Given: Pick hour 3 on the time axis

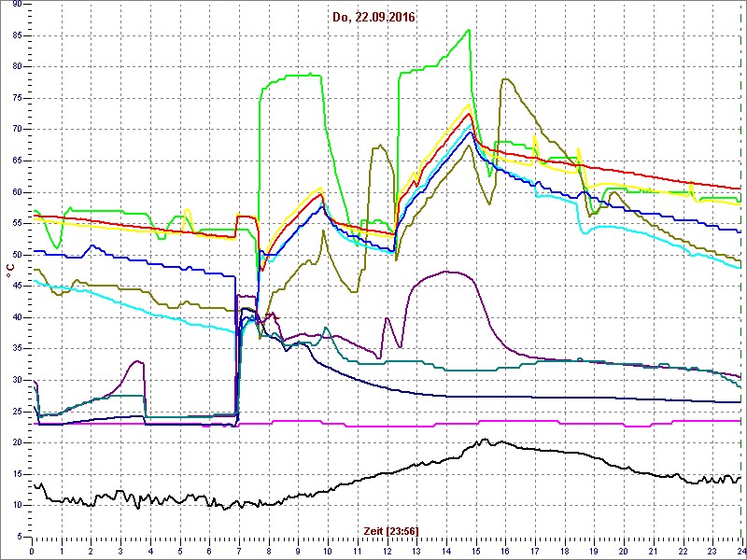Looking at the screenshot, I should tap(120, 550).
